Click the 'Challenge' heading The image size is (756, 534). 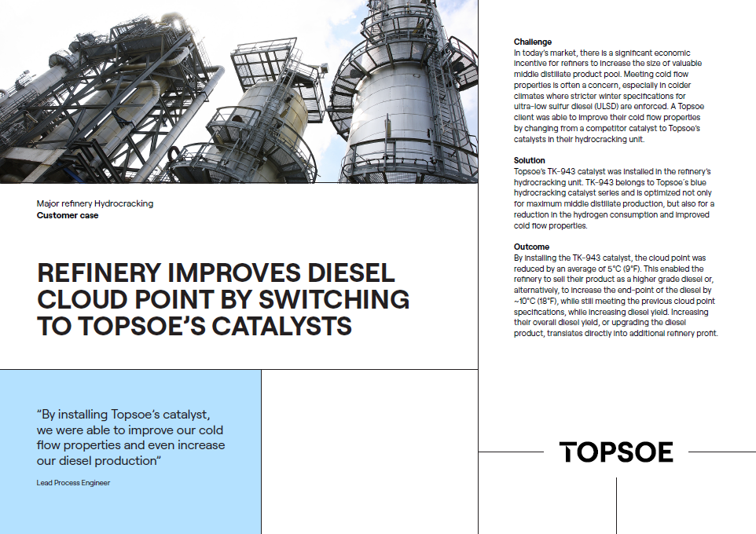[532, 42]
